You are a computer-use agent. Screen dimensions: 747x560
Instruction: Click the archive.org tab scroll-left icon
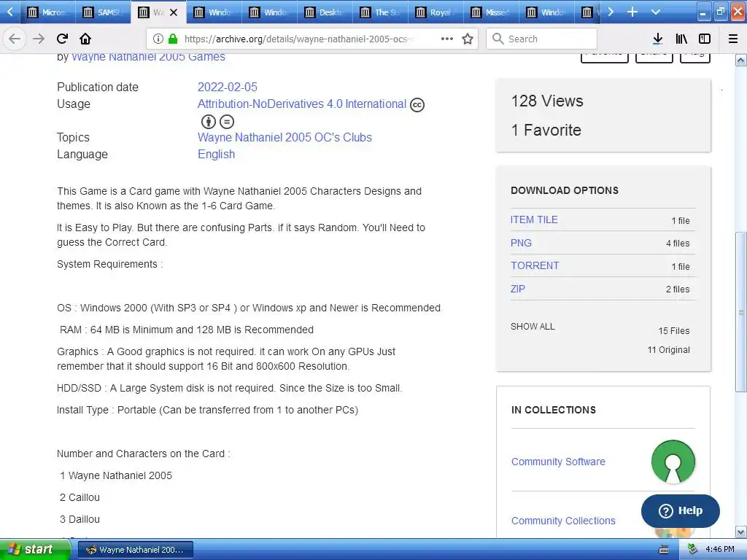point(10,12)
